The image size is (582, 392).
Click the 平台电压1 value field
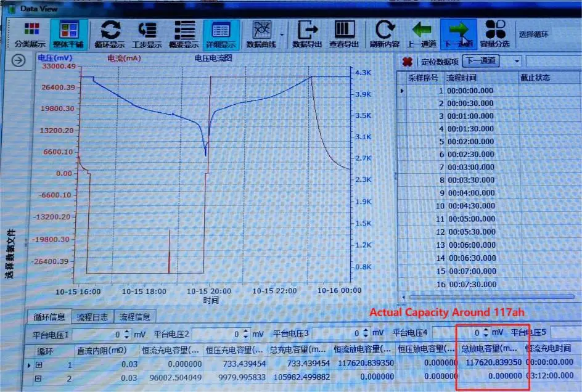click(x=97, y=335)
